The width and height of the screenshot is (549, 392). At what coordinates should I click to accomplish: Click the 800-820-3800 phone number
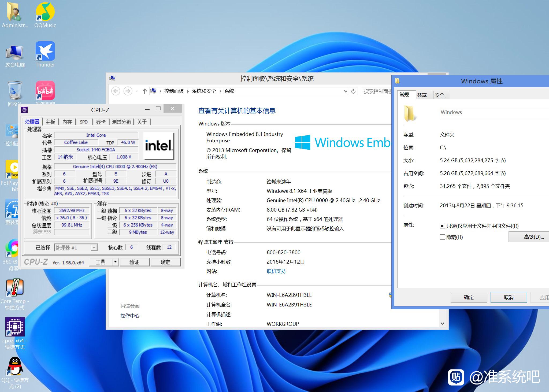pyautogui.click(x=284, y=252)
